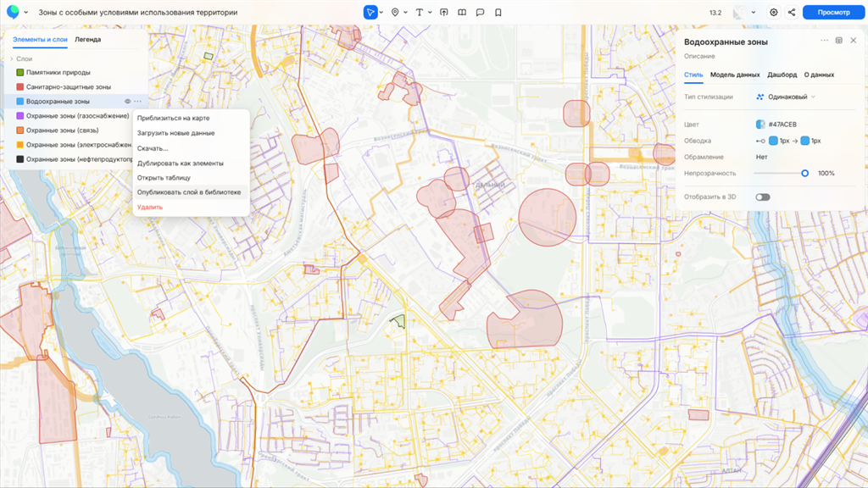Image resolution: width=868 pixels, height=488 pixels.
Task: Select the cursor pointer tool
Action: (x=370, y=13)
